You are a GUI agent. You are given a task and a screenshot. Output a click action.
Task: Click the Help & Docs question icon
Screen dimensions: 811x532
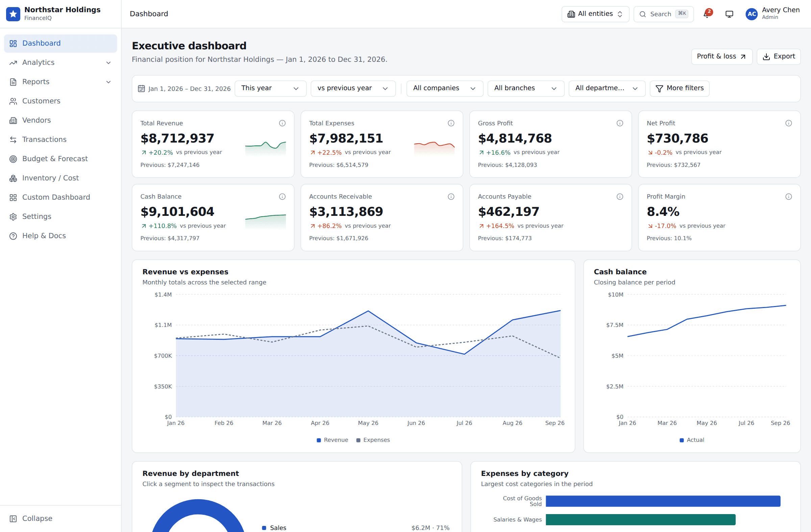pyautogui.click(x=13, y=236)
